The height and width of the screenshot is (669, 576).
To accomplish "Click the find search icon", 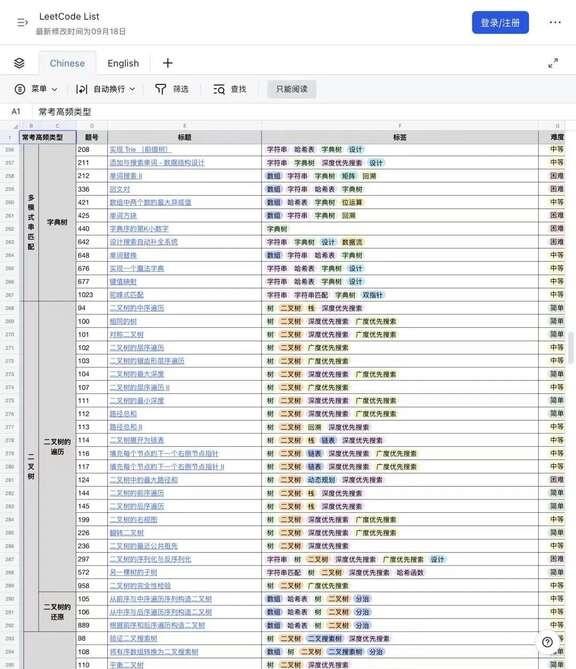I will click(219, 89).
